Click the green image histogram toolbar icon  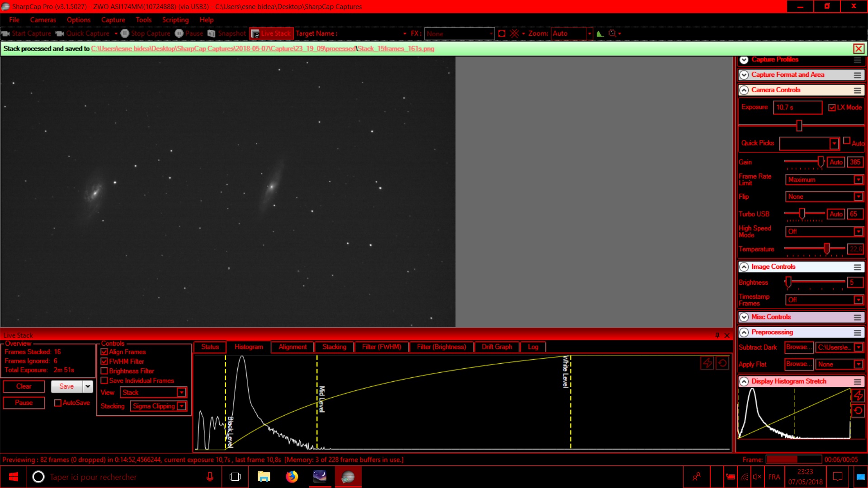point(600,33)
